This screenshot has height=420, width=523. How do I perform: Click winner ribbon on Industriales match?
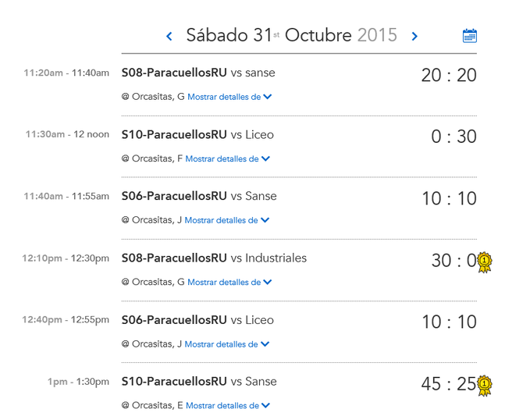point(484,262)
